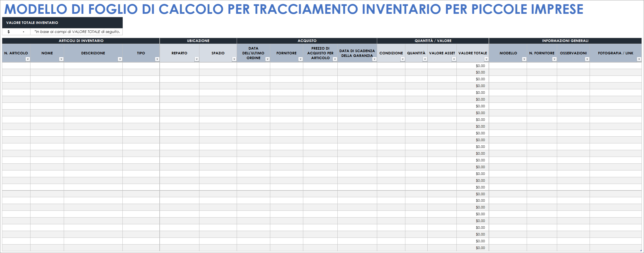Click first empty cell under NOME
The width and height of the screenshot is (644, 253).
pos(47,66)
